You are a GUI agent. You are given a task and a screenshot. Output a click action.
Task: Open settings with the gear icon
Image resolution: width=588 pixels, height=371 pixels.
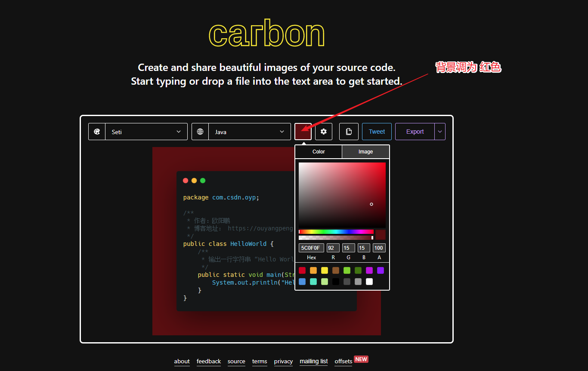pos(324,132)
